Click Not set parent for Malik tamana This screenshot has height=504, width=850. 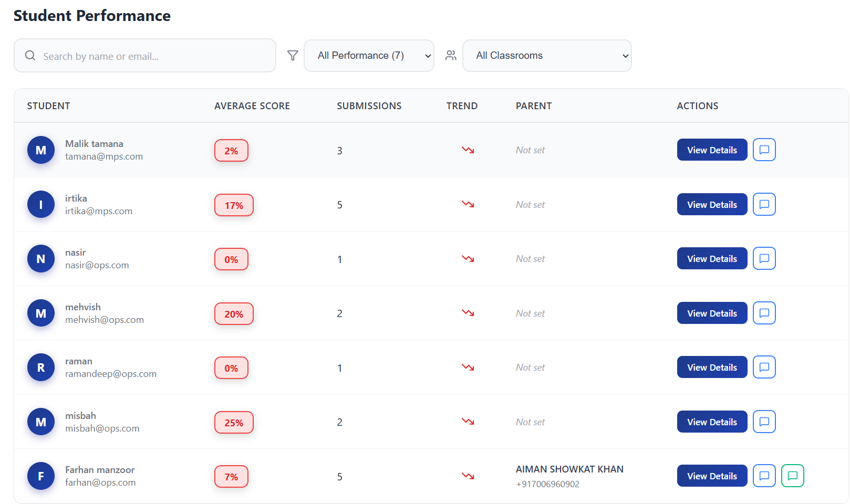530,150
